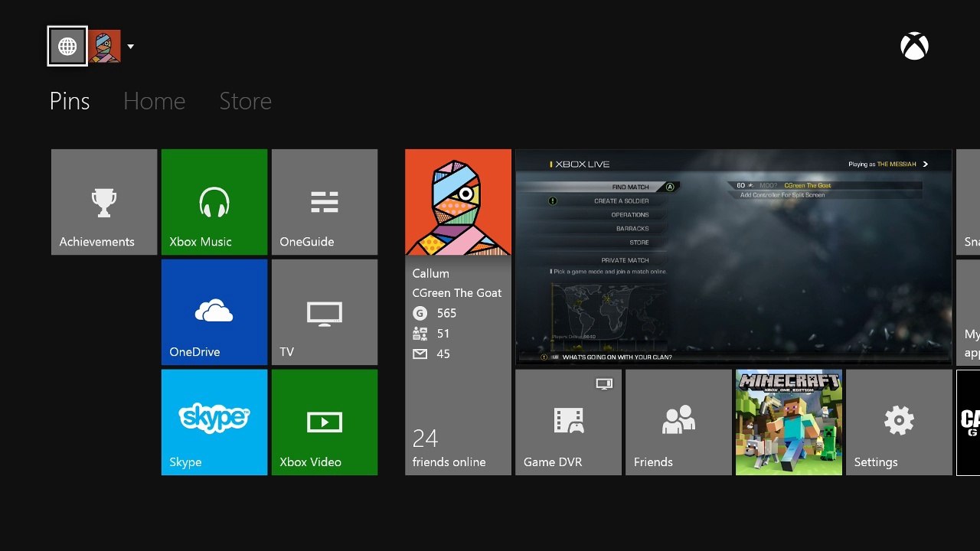
Task: Open the messages envelope icon beside 45
Action: click(x=420, y=354)
